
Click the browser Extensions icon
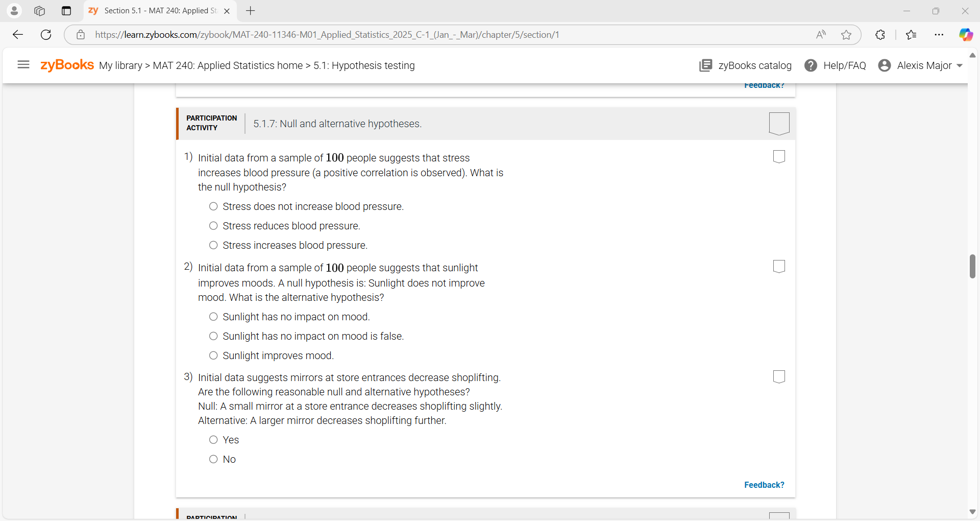point(880,35)
